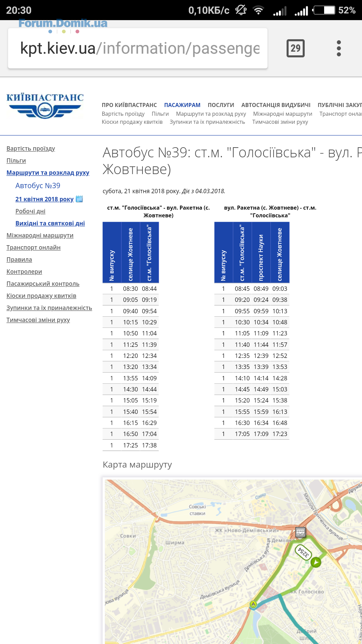
Task: Select sidebar item Автобус №39
Action: tap(38, 185)
